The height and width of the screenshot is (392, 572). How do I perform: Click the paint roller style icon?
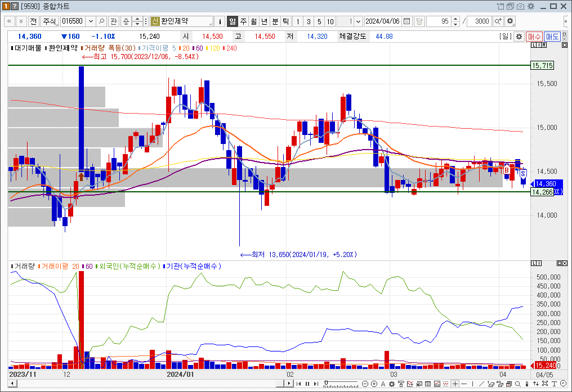click(401, 384)
